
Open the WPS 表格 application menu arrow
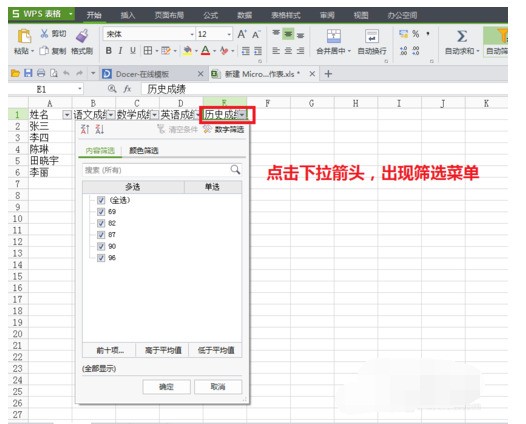[70, 14]
